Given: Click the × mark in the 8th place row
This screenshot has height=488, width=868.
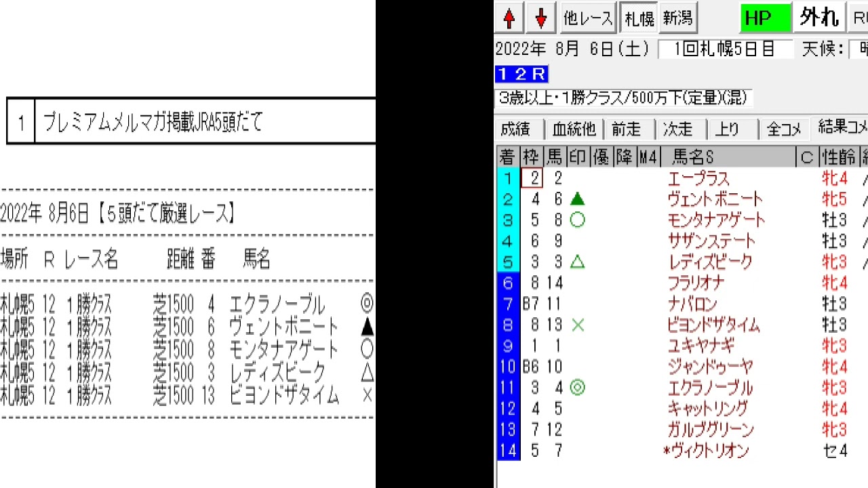Looking at the screenshot, I should coord(577,325).
